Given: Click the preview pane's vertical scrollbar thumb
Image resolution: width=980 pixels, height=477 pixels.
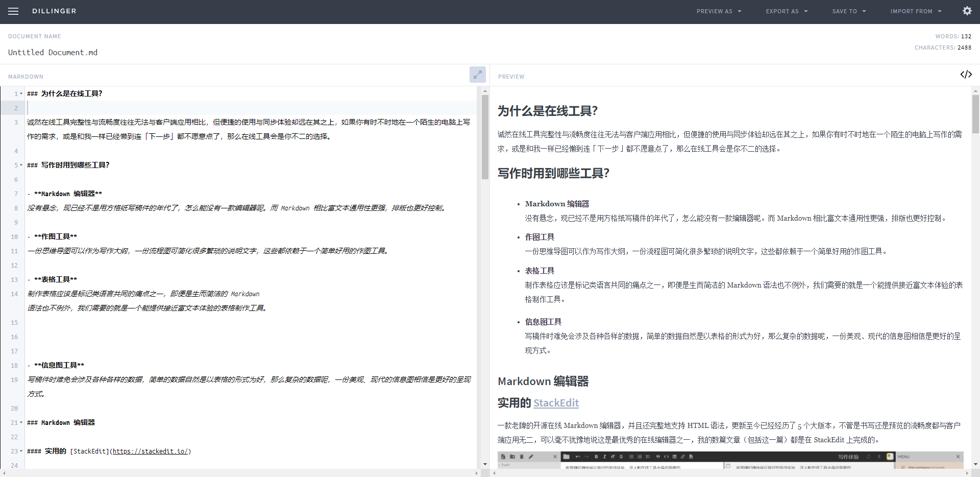Looking at the screenshot, I should coord(975,114).
